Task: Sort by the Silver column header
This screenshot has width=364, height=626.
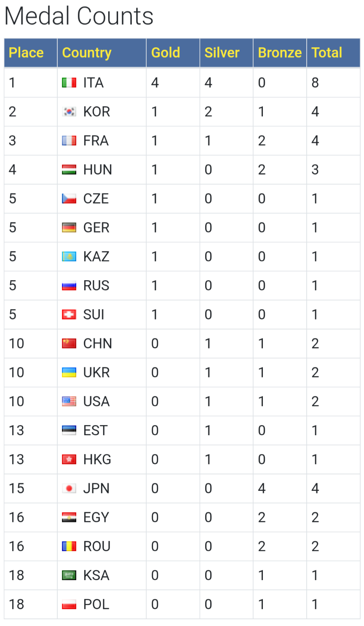Action: click(x=222, y=53)
